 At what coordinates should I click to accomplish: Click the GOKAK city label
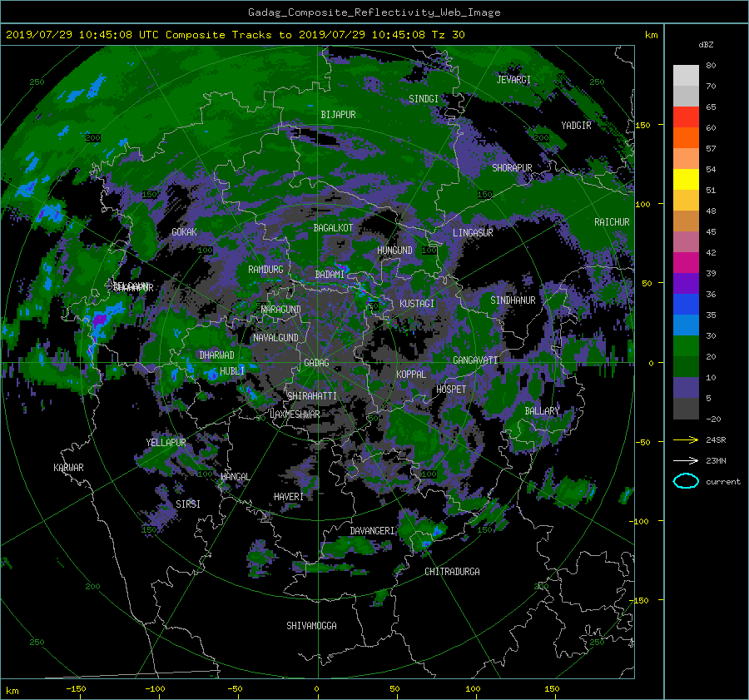(184, 231)
